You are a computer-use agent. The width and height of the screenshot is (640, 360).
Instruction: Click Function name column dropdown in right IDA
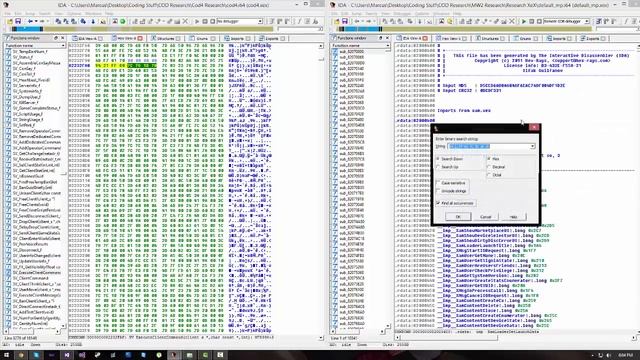click(x=387, y=46)
